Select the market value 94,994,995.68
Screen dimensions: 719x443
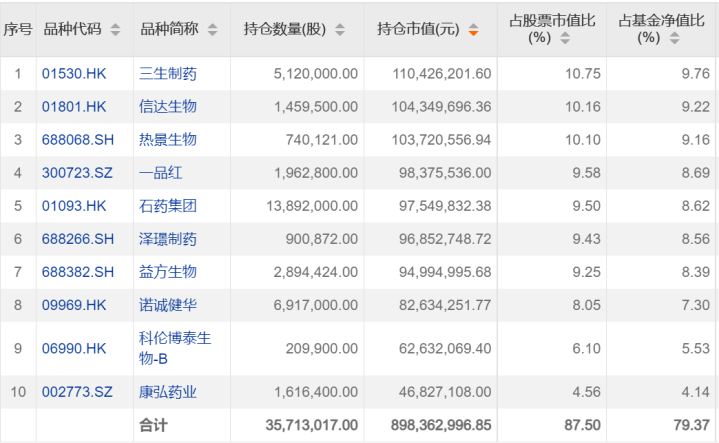pos(445,272)
